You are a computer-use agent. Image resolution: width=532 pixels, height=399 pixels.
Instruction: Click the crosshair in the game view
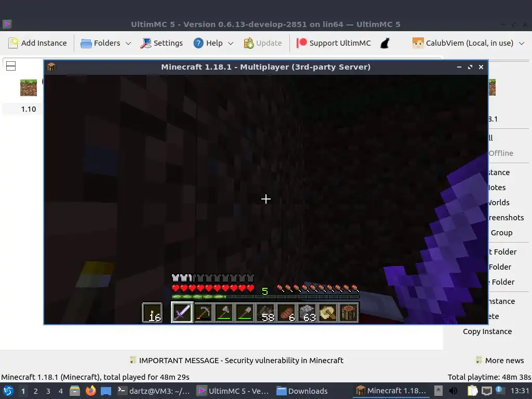point(266,199)
